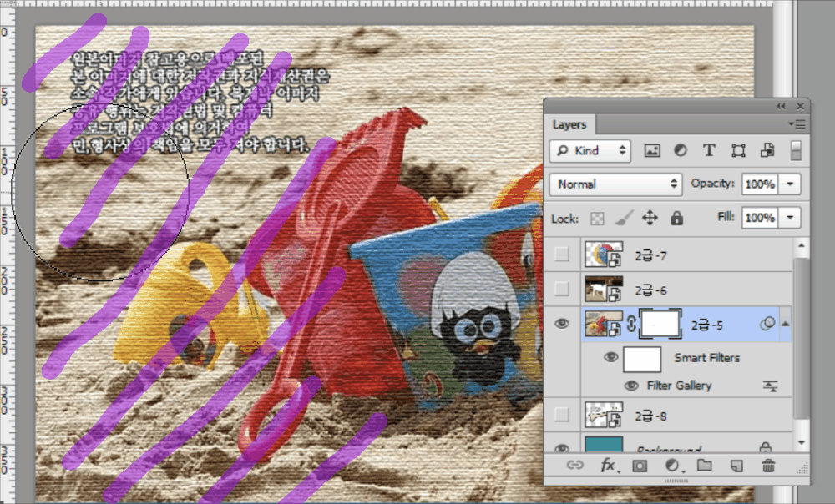Select Smart Filters mask thumbnail
Viewport: 835px width, 504px height.
point(642,360)
